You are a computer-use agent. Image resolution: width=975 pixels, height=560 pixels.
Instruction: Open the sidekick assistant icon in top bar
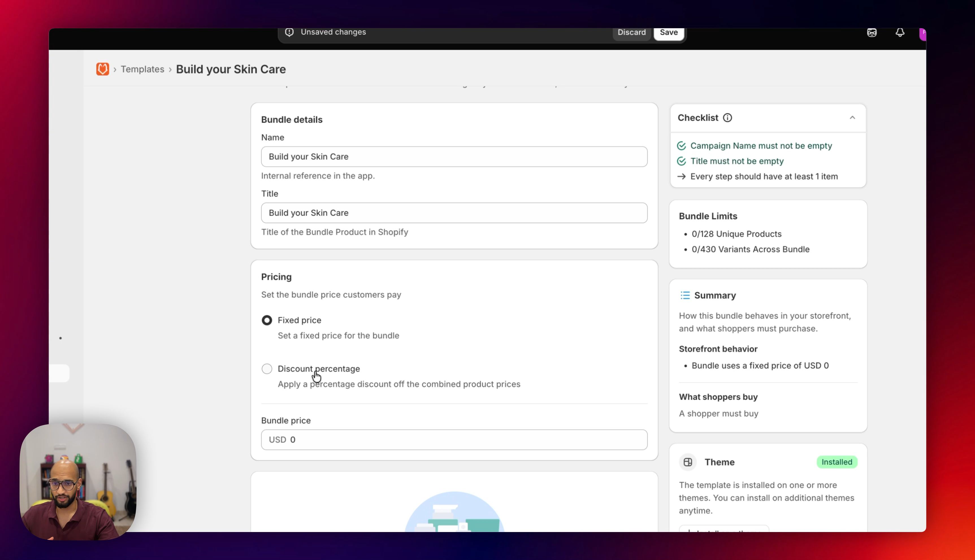click(x=872, y=33)
